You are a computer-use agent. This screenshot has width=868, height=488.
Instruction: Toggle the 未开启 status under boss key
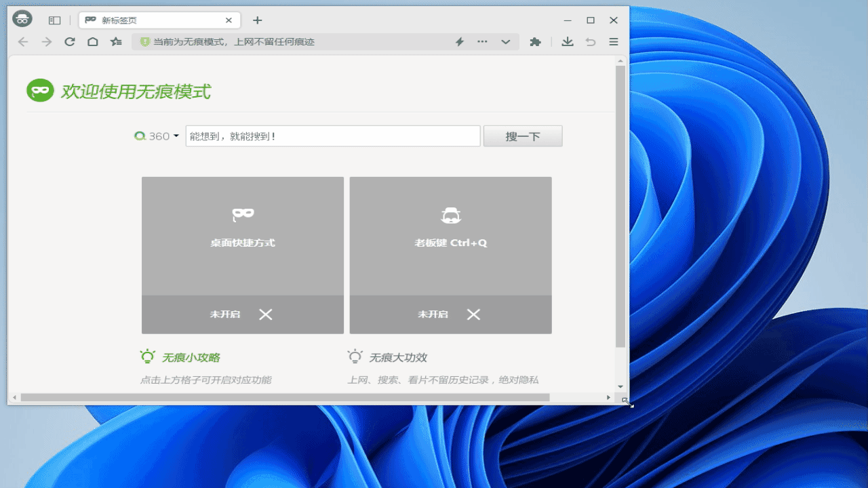(450, 314)
